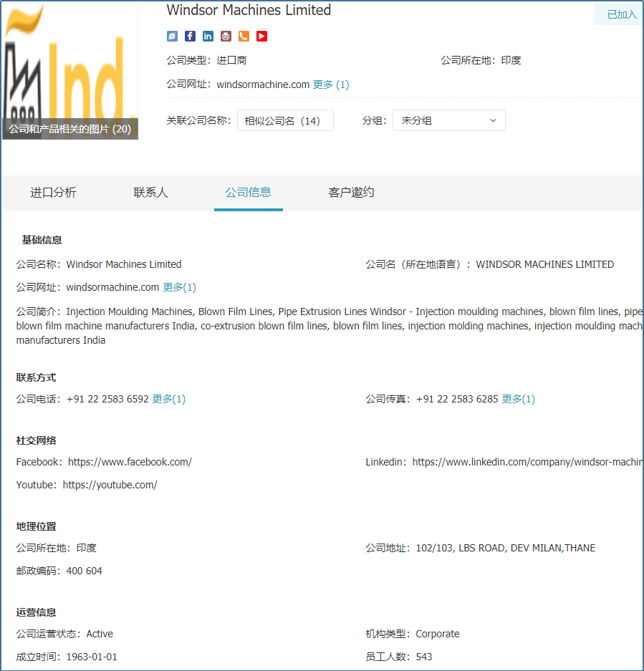Viewport: 644px width, 671px height.
Task: Open the 未分组 group dropdown
Action: coord(448,121)
